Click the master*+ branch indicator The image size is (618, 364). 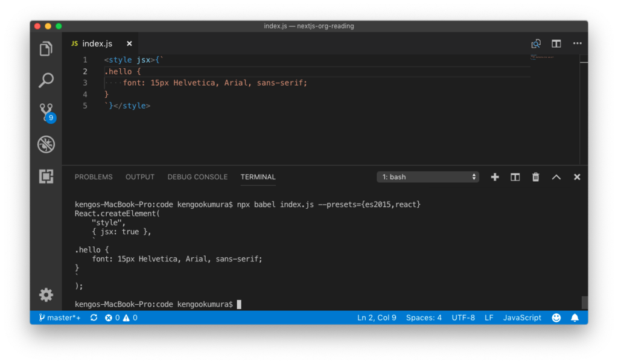60,318
